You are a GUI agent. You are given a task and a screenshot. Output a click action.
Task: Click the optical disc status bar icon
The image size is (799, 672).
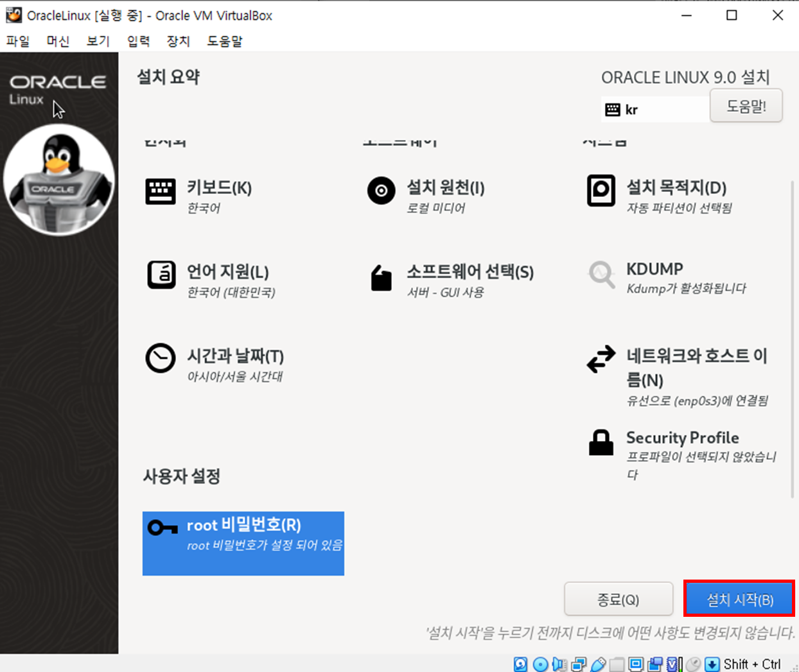541,664
